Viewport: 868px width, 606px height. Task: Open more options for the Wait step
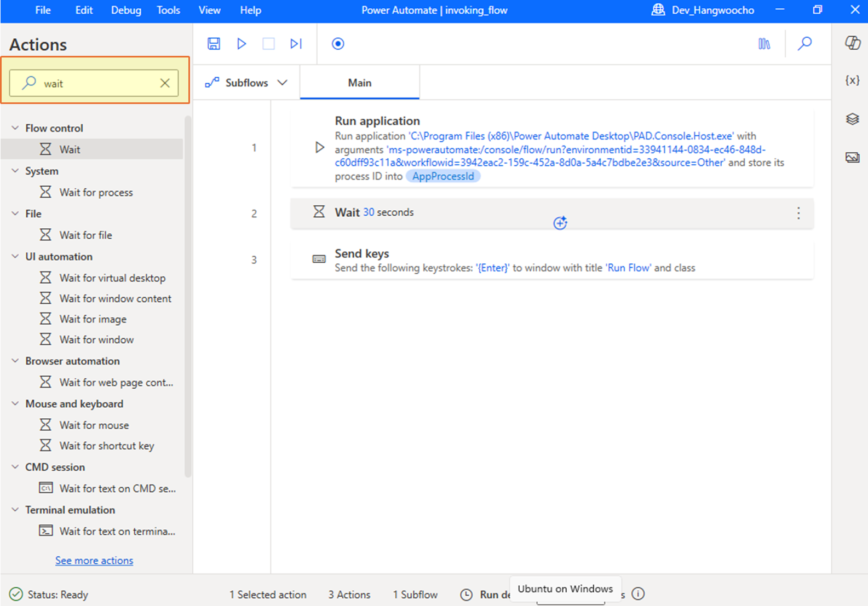point(798,213)
